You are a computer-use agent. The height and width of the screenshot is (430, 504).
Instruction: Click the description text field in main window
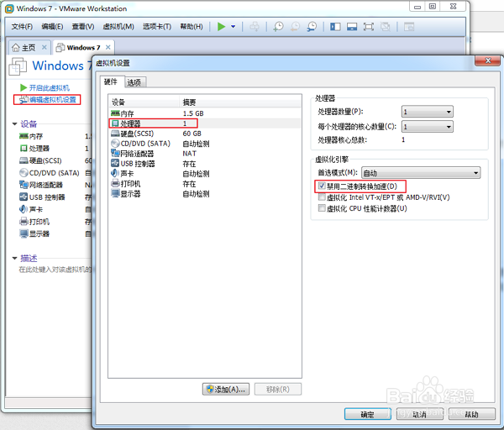point(55,270)
